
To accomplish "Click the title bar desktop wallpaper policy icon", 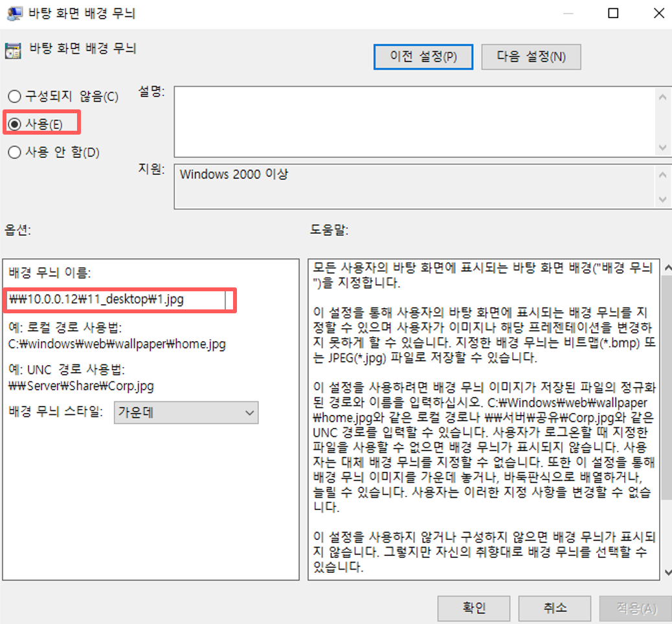I will point(14,14).
